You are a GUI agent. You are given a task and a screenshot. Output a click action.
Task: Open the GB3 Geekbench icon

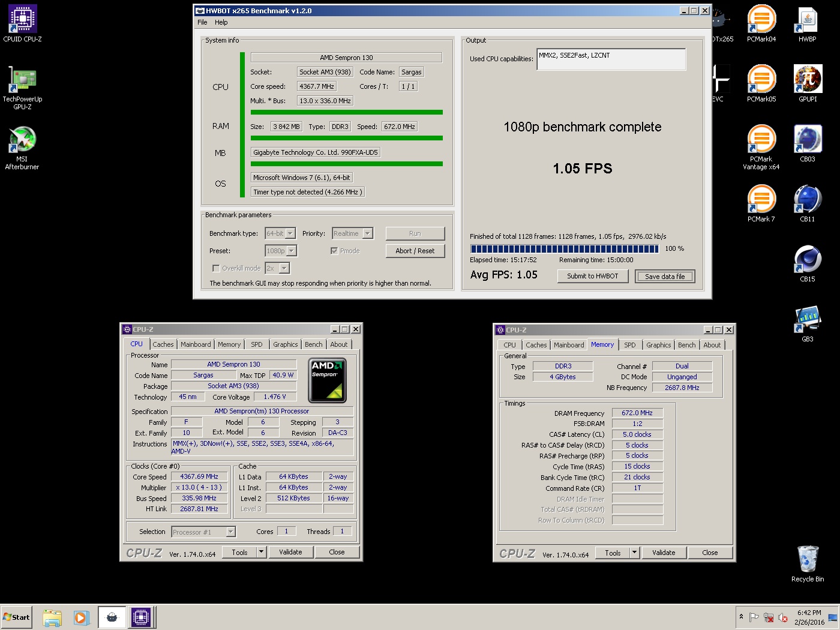point(808,324)
